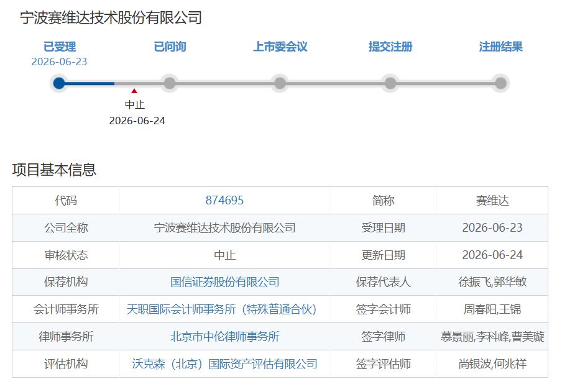Click the blue 已受理 progress node
The height and width of the screenshot is (392, 562).
59,83
